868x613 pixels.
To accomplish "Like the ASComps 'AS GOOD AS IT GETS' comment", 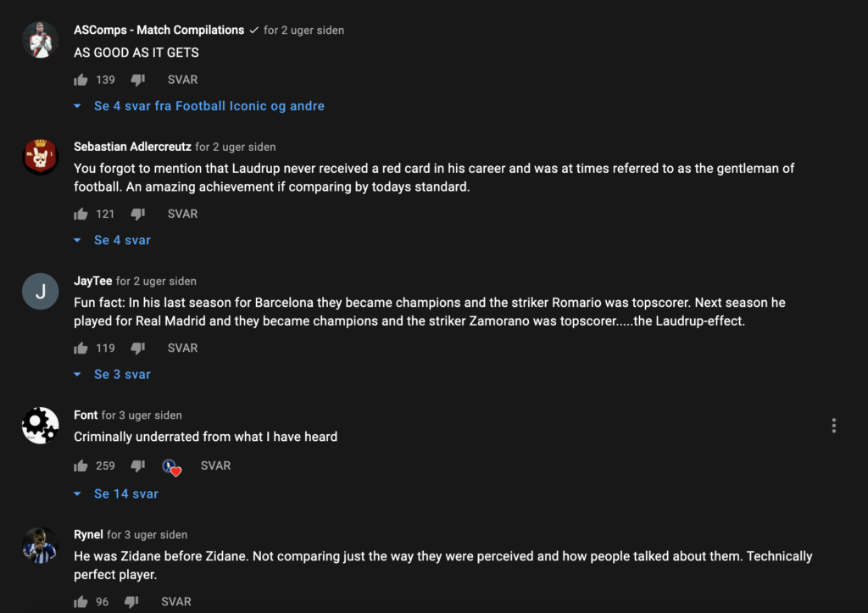I will coord(81,80).
